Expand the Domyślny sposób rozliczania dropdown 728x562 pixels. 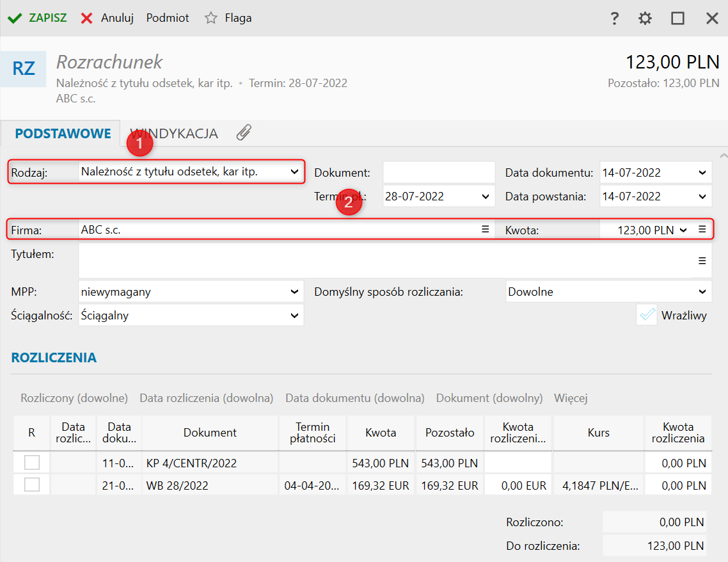(702, 292)
